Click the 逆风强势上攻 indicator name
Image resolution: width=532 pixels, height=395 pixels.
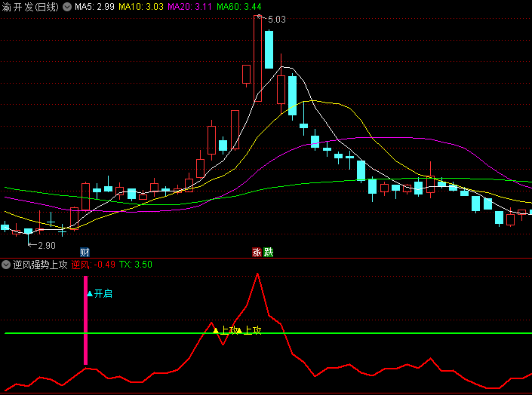tap(40, 265)
